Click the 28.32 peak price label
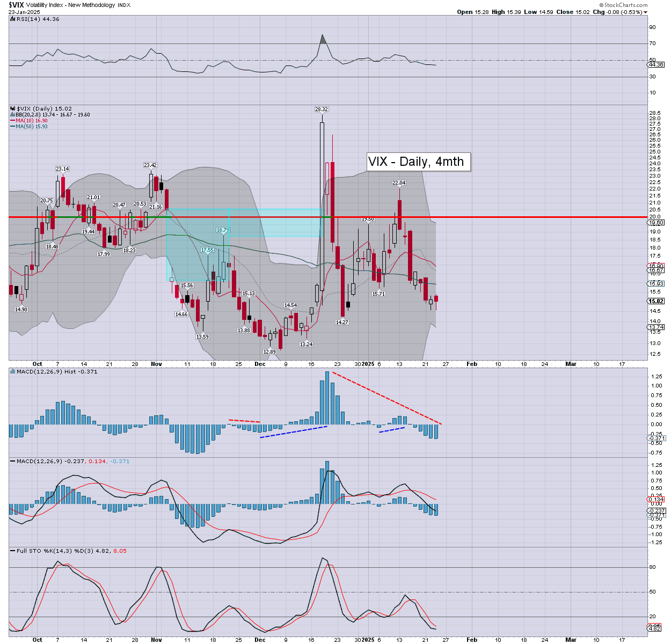This screenshot has height=644, width=671. [322, 109]
